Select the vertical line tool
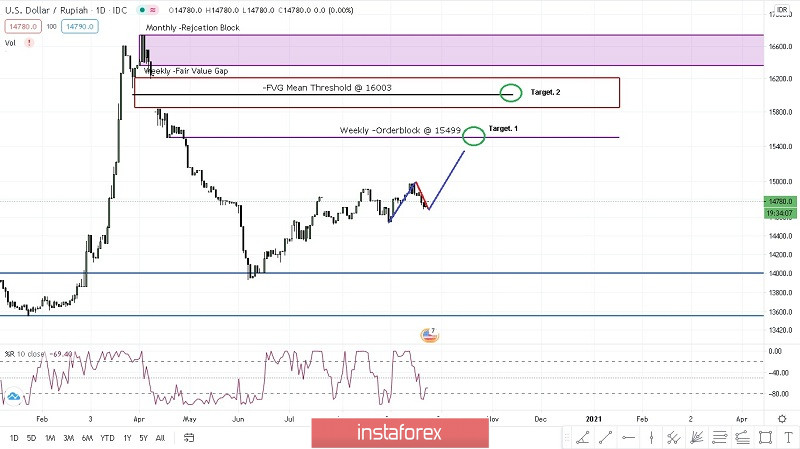The image size is (800, 449). click(652, 437)
